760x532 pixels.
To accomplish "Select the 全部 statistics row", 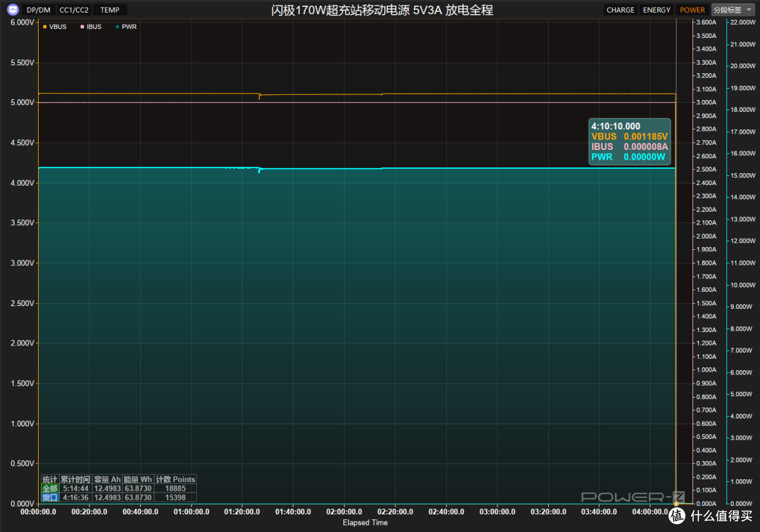I will [x=119, y=488].
